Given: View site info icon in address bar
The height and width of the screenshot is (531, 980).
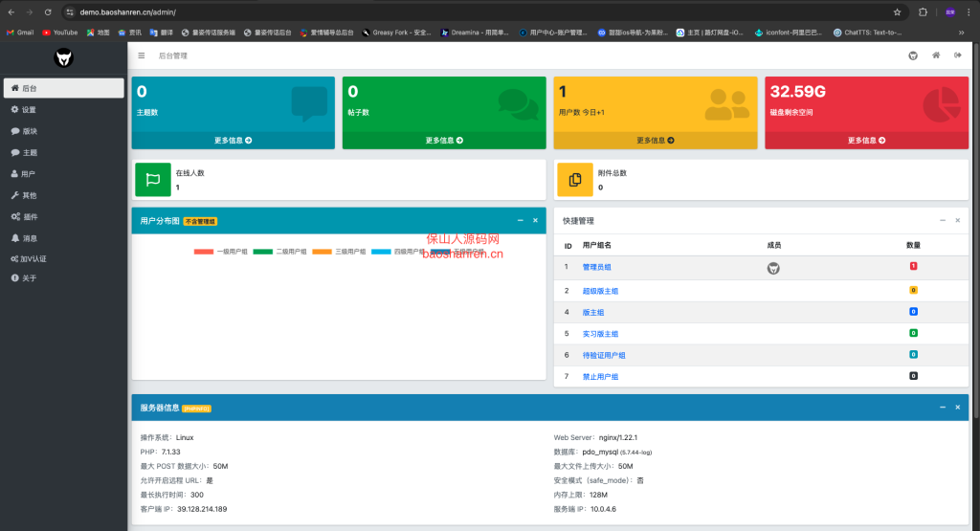Looking at the screenshot, I should (x=70, y=11).
